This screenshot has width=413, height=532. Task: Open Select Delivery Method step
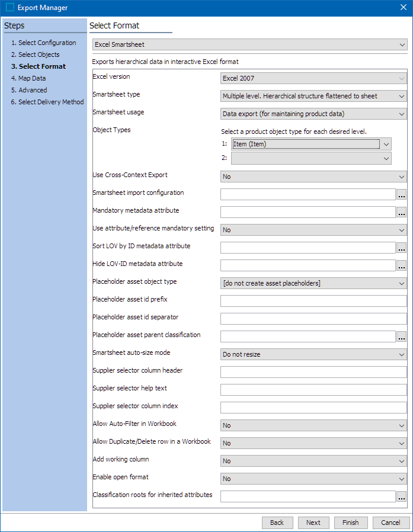51,102
